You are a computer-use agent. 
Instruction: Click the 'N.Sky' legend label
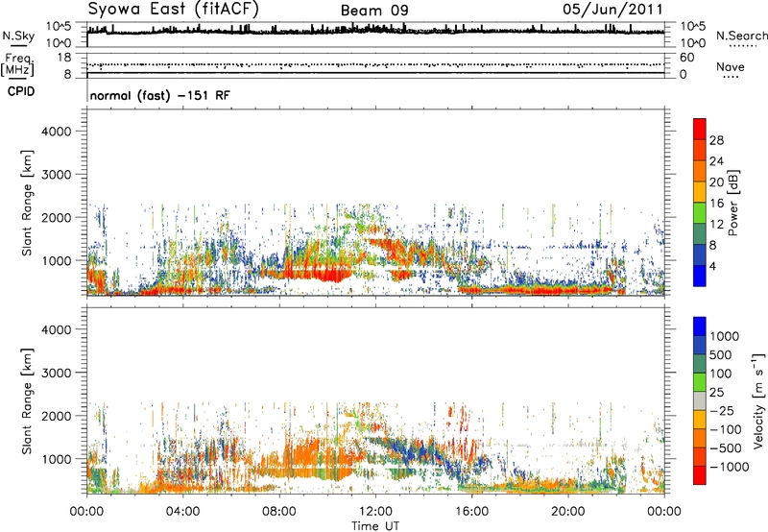click(x=18, y=36)
